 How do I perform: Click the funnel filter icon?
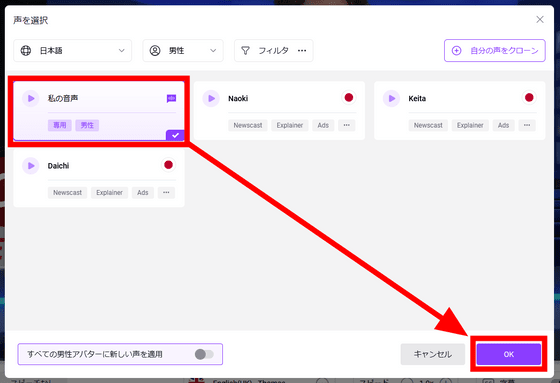click(245, 50)
